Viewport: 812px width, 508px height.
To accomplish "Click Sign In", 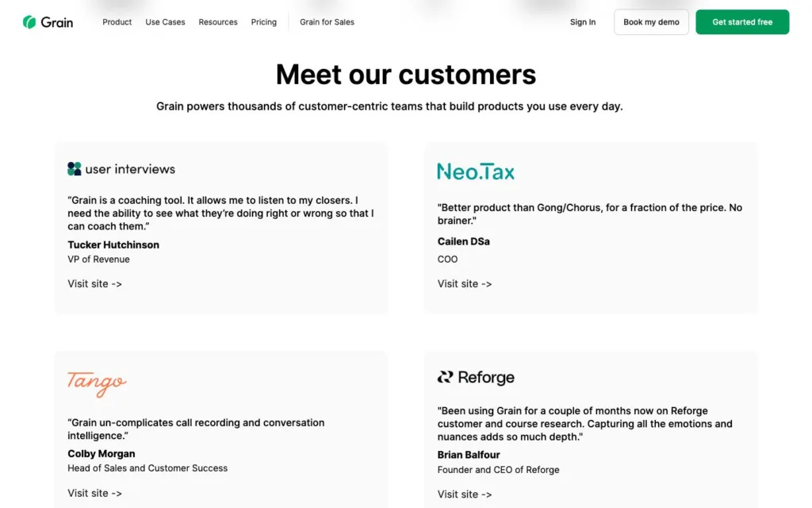I will (583, 22).
